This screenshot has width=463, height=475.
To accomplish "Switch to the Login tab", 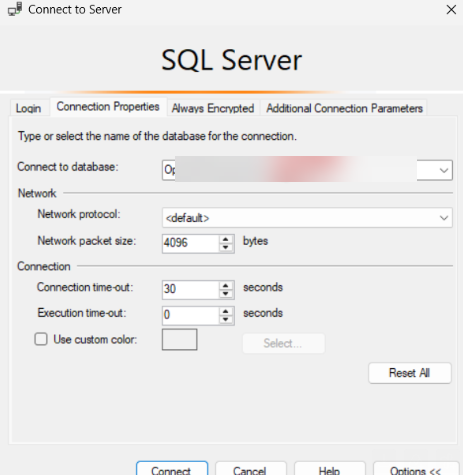I will click(x=29, y=108).
